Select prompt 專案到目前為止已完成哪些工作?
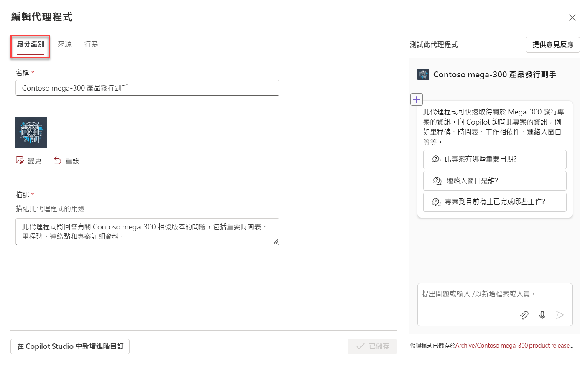The image size is (588, 371). (x=495, y=202)
